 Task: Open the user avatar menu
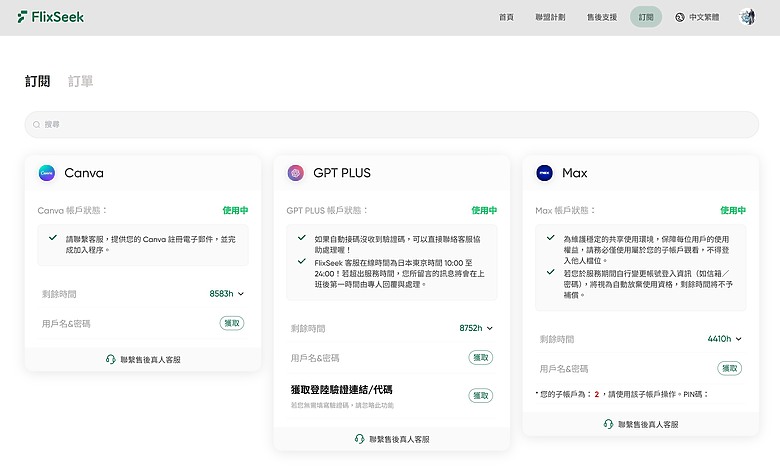(x=747, y=17)
